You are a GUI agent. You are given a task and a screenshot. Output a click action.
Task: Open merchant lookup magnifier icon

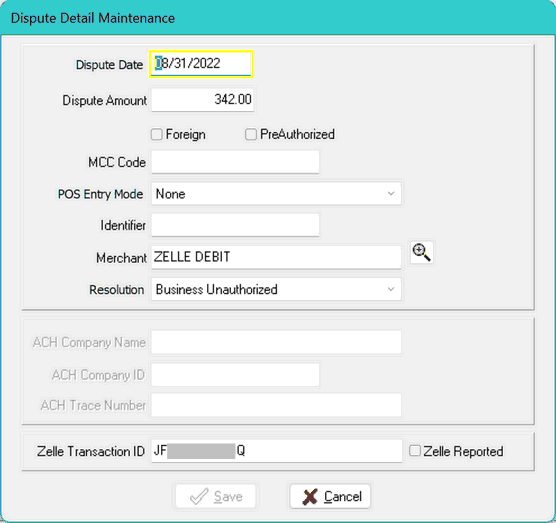(x=421, y=253)
